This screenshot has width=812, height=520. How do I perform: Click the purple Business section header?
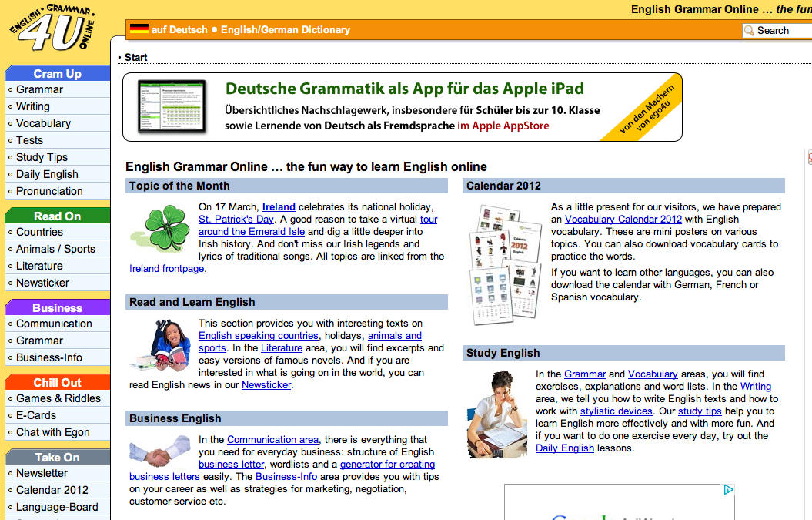pyautogui.click(x=58, y=308)
